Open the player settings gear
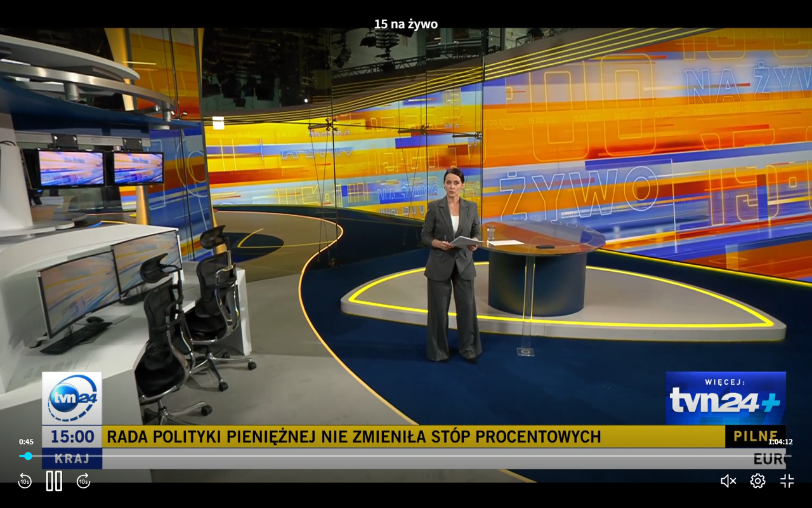Screen dimensions: 812x508 757,481
